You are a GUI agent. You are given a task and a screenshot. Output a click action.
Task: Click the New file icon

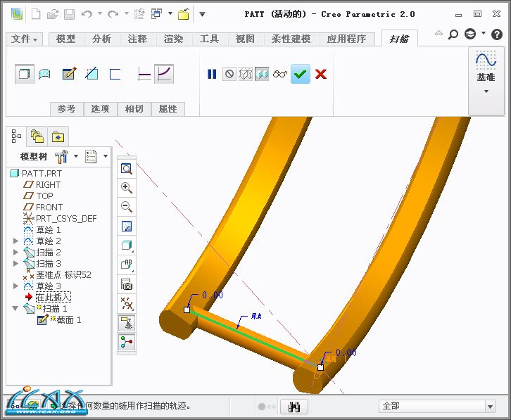coord(36,14)
